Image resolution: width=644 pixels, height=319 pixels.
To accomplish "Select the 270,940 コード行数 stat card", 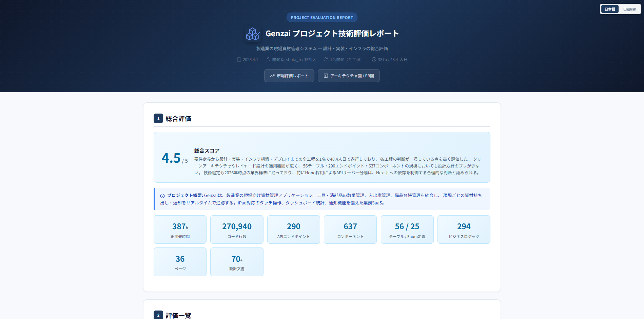I will [x=236, y=229].
